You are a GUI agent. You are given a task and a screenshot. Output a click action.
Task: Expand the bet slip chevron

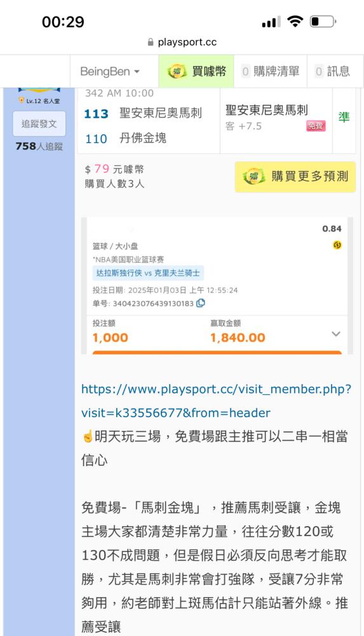[x=335, y=334]
